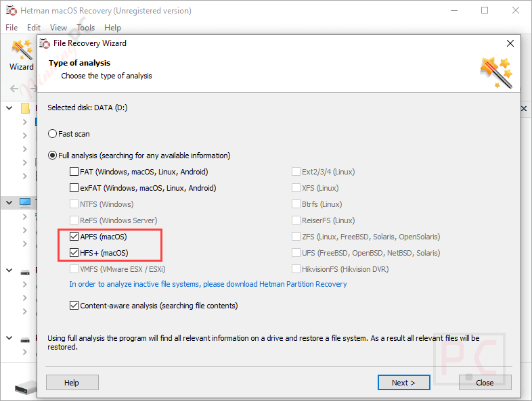The width and height of the screenshot is (532, 401).
Task: Click the Btrfs (Linux) checkbox
Action: click(x=296, y=204)
